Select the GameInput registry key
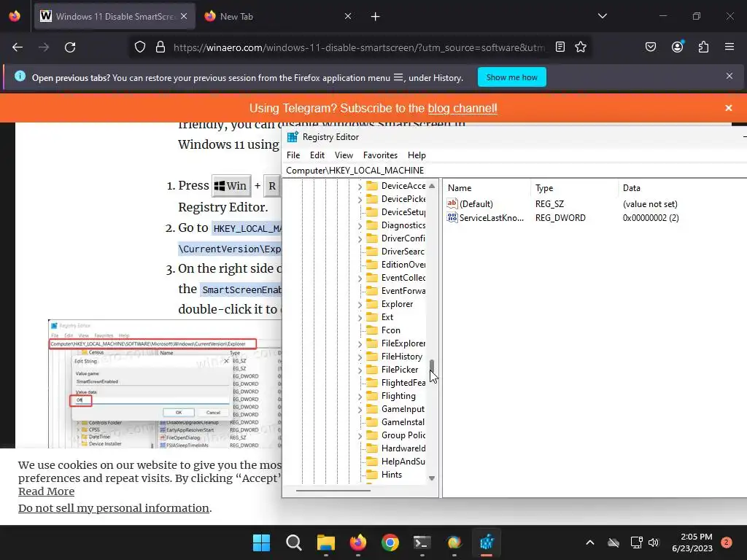This screenshot has width=747, height=560. click(403, 408)
